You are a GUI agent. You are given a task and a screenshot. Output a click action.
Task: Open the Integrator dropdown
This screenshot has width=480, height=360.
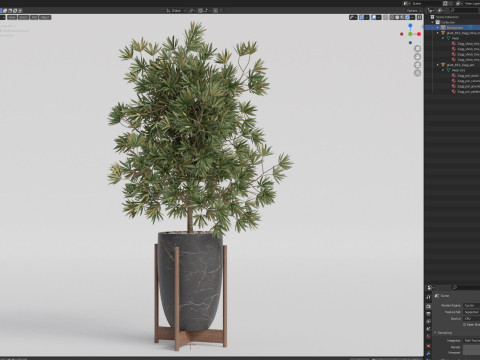(472, 341)
